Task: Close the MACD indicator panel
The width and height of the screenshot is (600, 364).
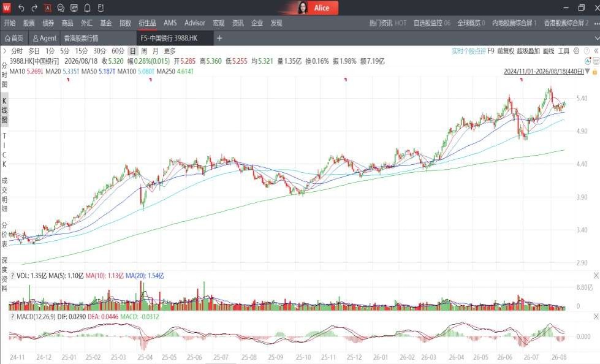Action: point(596,317)
